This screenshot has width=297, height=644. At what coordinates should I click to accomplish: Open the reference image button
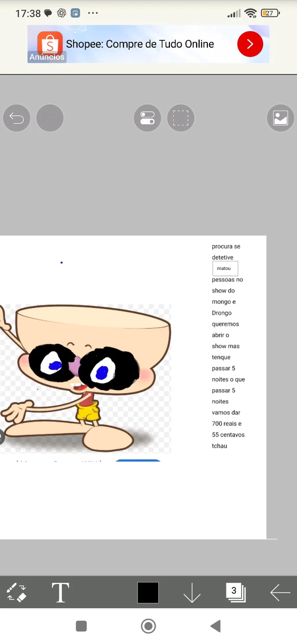[280, 118]
